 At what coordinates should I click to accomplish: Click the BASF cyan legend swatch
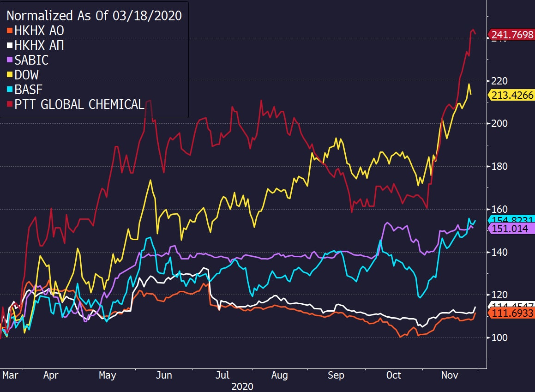(x=10, y=90)
